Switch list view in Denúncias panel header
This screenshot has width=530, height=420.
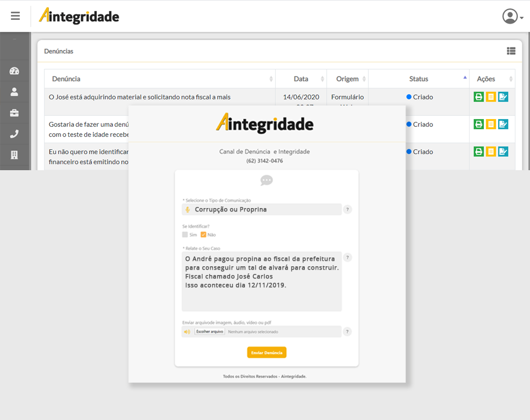[x=511, y=51]
